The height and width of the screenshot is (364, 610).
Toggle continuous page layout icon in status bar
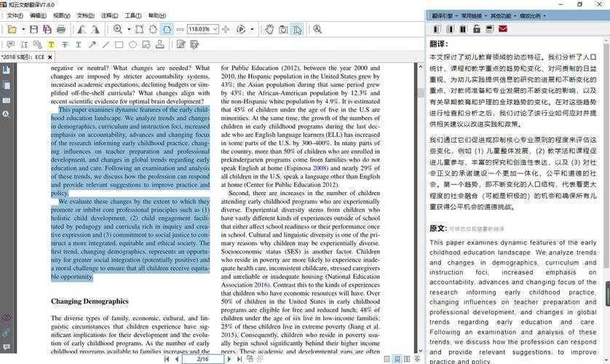click(x=397, y=359)
